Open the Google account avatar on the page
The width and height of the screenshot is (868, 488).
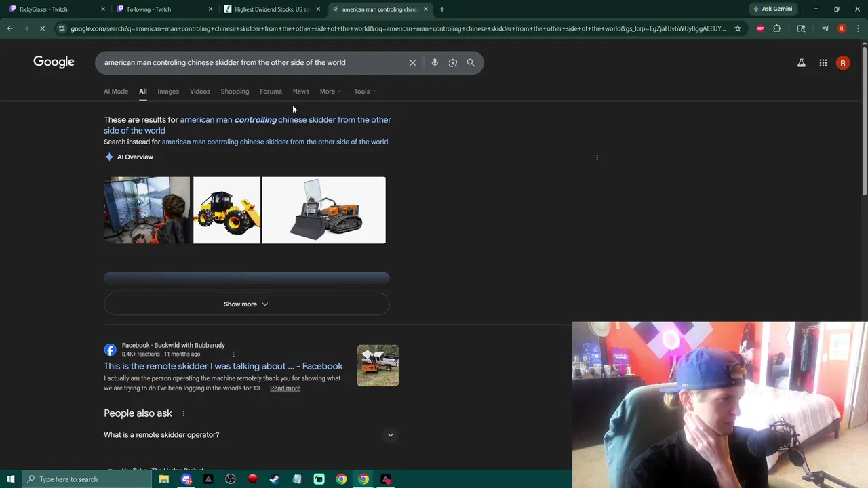(x=843, y=63)
